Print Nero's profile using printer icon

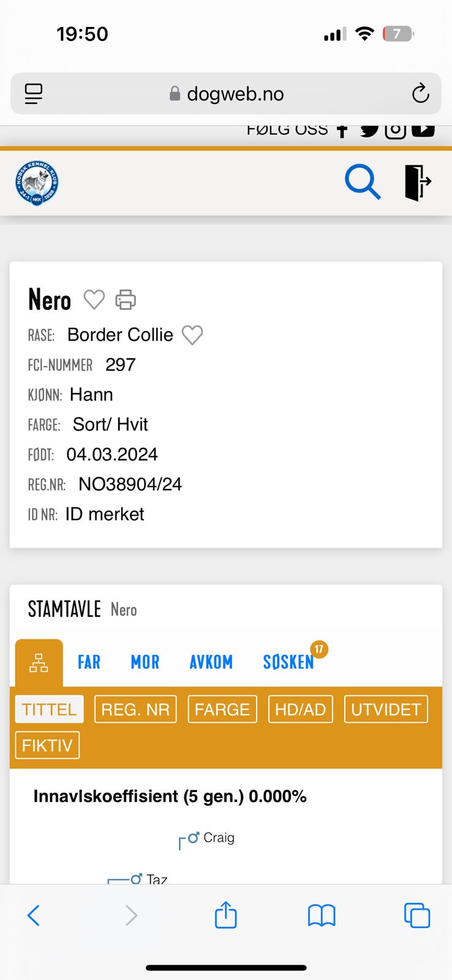click(126, 300)
